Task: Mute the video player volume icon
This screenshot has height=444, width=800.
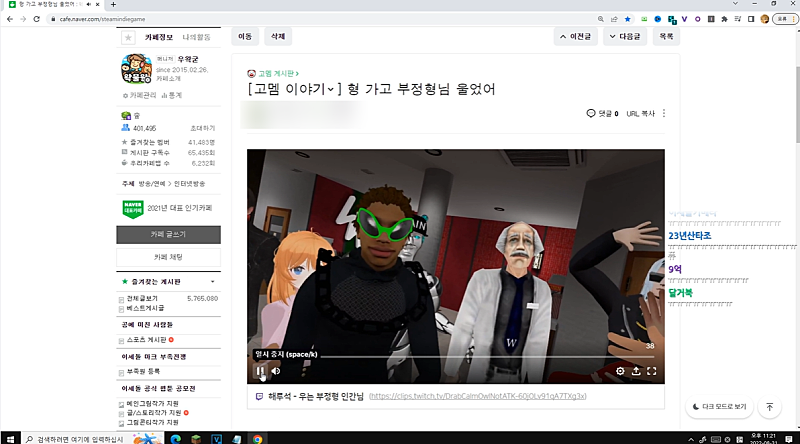Action: coord(276,371)
